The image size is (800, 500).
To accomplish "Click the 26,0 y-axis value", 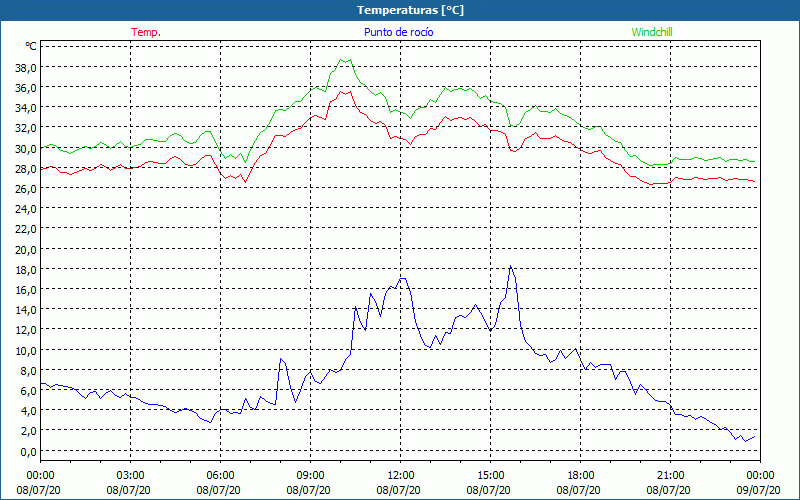I will [x=26, y=189].
